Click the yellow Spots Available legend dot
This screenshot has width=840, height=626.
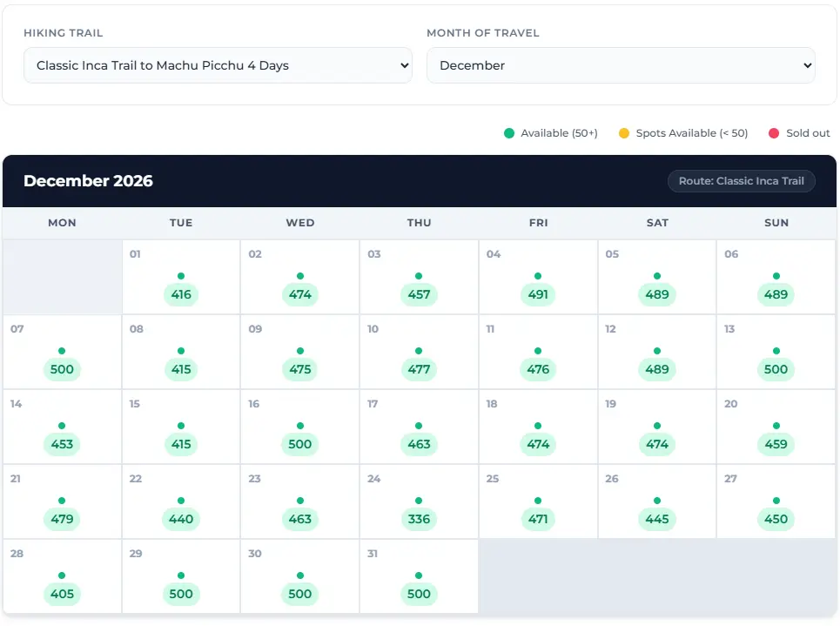[x=623, y=133]
